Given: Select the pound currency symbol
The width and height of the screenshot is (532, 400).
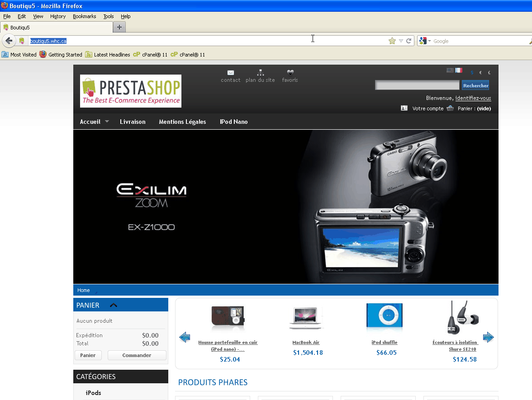Looking at the screenshot, I should click(489, 72).
